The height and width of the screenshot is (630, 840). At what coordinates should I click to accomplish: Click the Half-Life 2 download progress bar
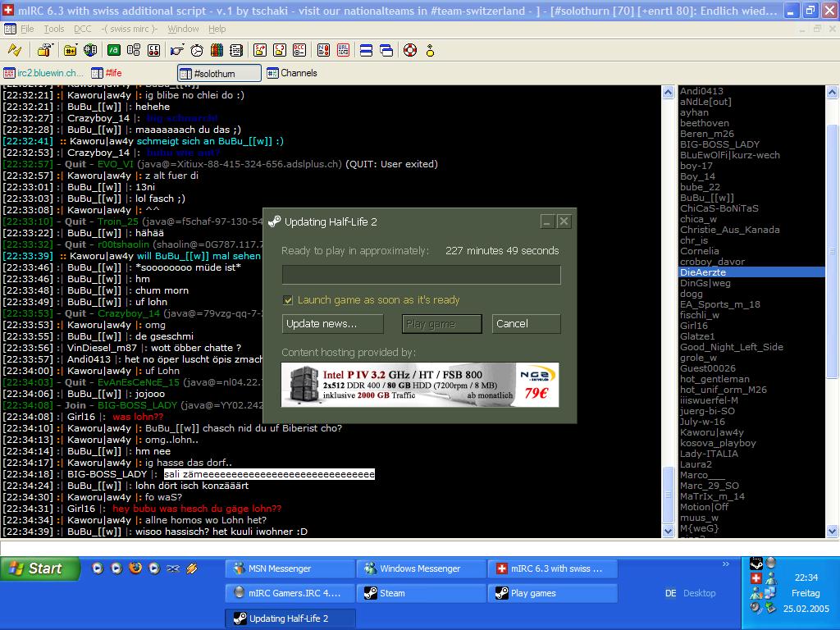[x=422, y=275]
